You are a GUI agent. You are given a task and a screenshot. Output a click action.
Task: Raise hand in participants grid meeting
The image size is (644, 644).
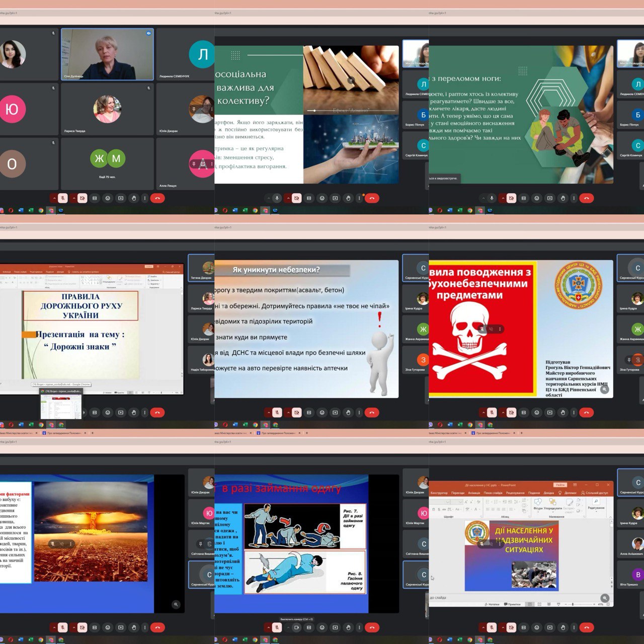tap(134, 198)
